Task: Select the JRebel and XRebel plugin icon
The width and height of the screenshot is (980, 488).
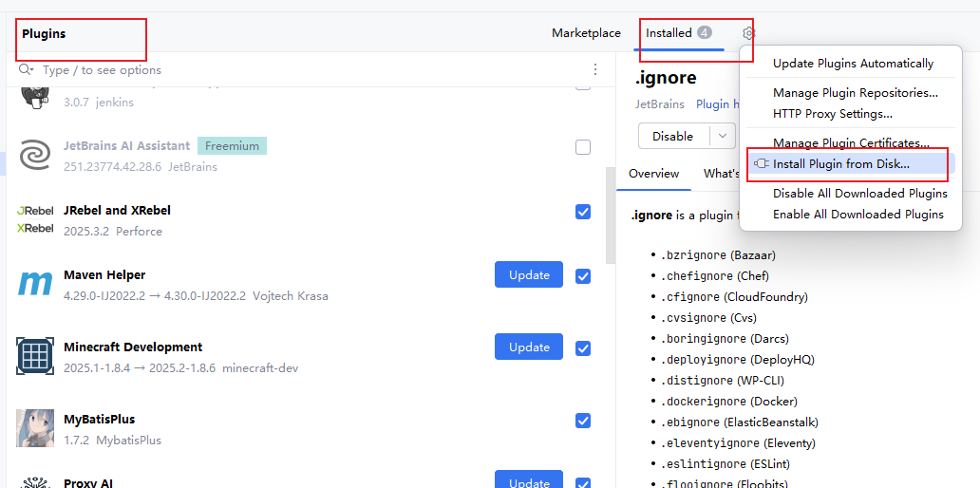Action: pyautogui.click(x=35, y=219)
